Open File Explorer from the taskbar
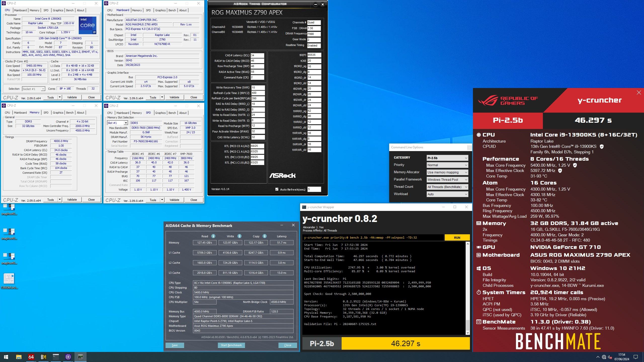The height and width of the screenshot is (362, 644). 19,357
